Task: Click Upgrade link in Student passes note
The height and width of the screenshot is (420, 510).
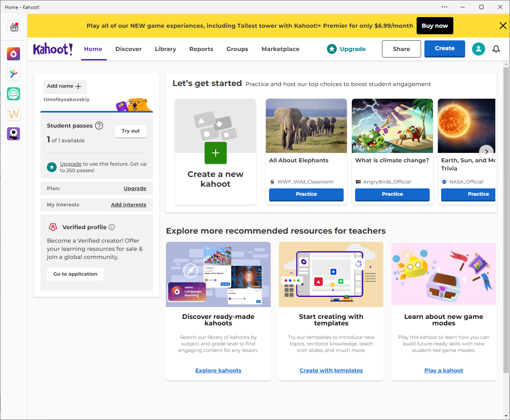Action: click(x=71, y=164)
